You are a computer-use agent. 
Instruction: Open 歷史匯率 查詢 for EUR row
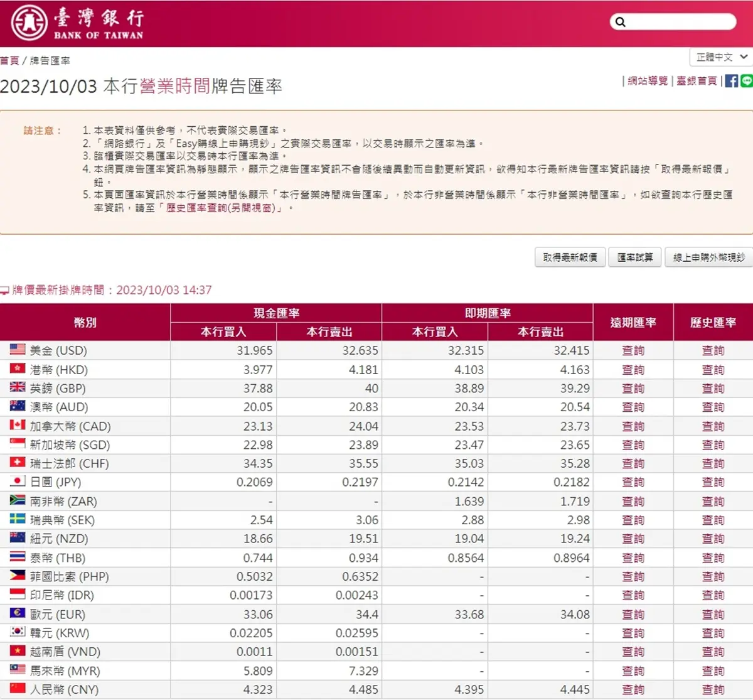713,615
